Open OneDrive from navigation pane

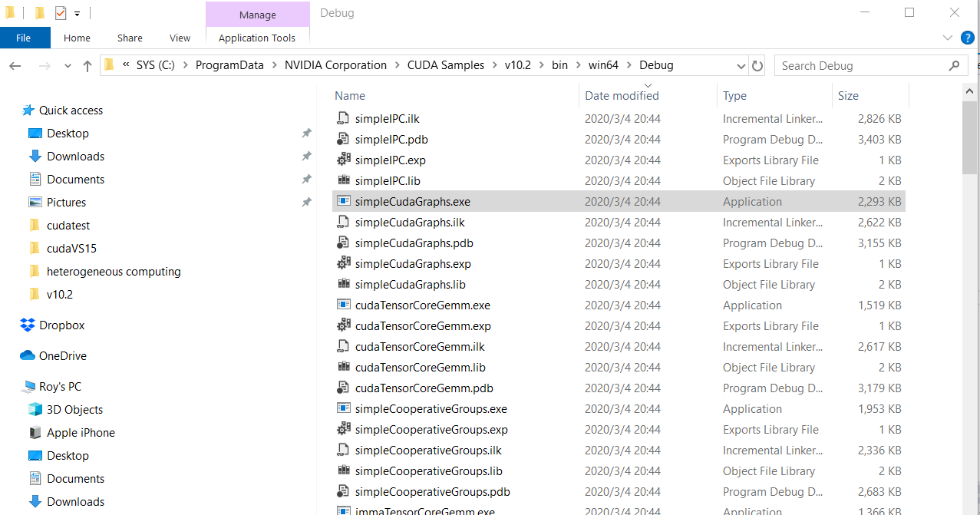(x=62, y=356)
